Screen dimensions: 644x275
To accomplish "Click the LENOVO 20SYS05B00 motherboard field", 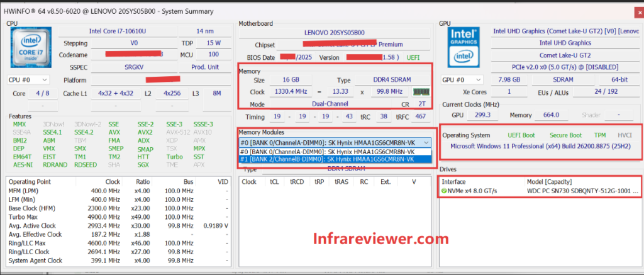I will (335, 33).
